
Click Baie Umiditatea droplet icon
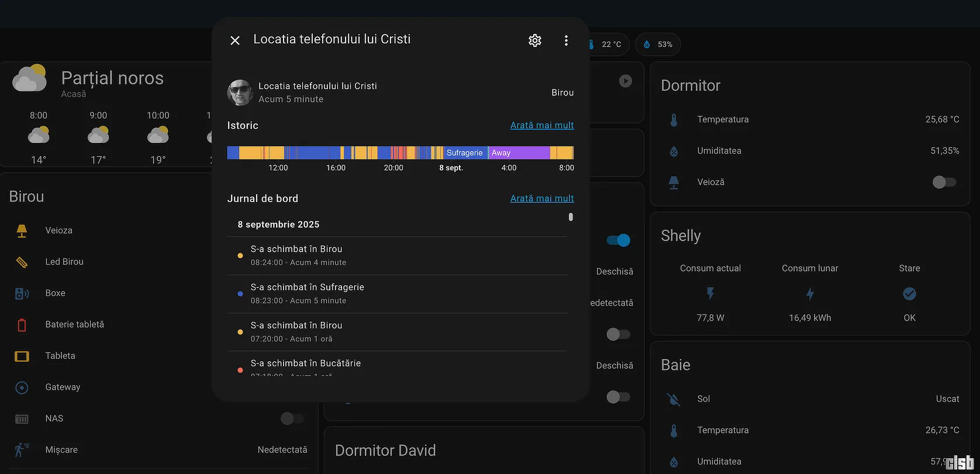pyautogui.click(x=674, y=462)
